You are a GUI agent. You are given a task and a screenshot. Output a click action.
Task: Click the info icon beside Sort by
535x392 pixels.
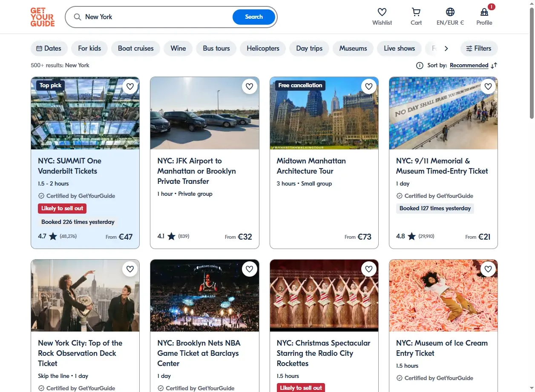tap(420, 66)
